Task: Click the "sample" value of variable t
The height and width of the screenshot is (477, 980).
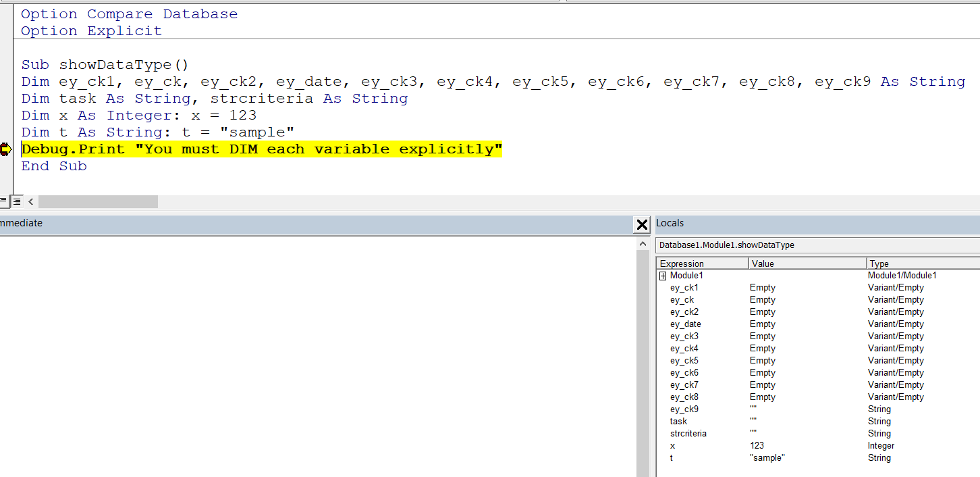Action: 767,458
